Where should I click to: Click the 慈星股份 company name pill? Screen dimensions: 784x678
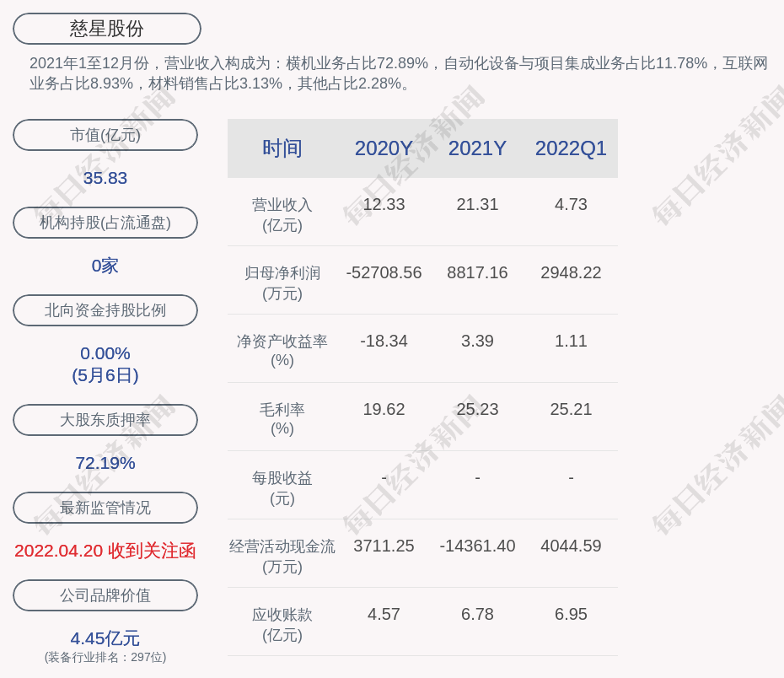pos(107,29)
